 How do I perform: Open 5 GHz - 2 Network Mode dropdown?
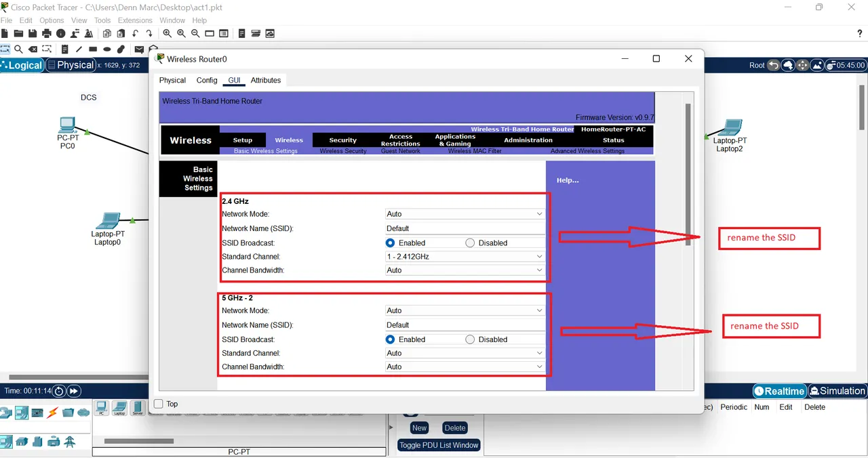(465, 310)
